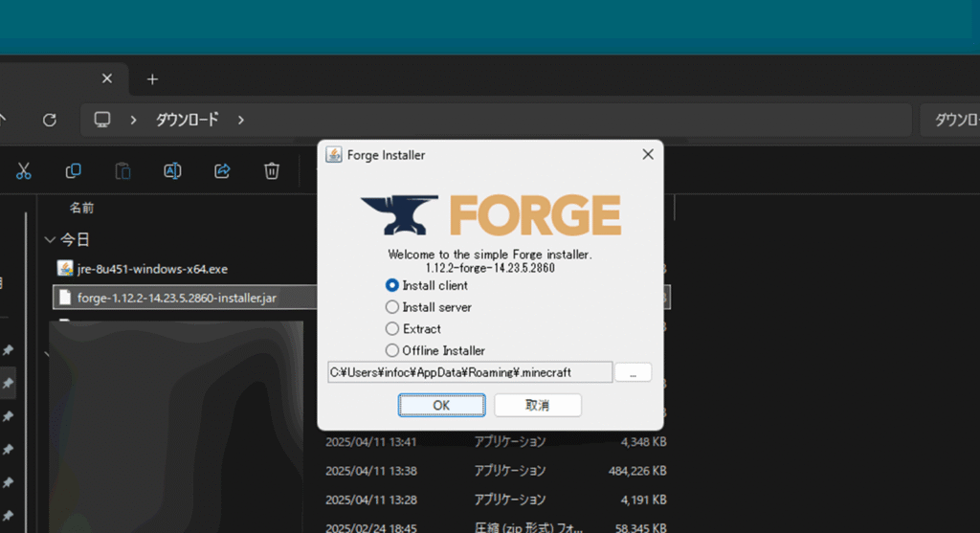Confirm with the OK button
Screen dimensions: 980x533
click(441, 405)
